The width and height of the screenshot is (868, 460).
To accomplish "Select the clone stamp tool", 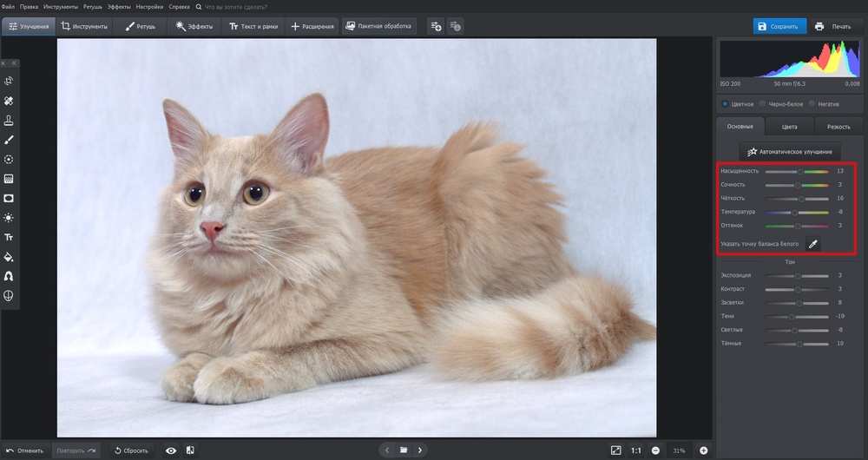I will [x=9, y=121].
